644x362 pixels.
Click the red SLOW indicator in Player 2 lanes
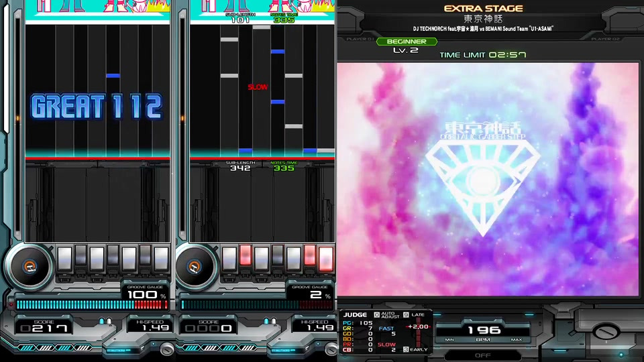click(x=258, y=87)
